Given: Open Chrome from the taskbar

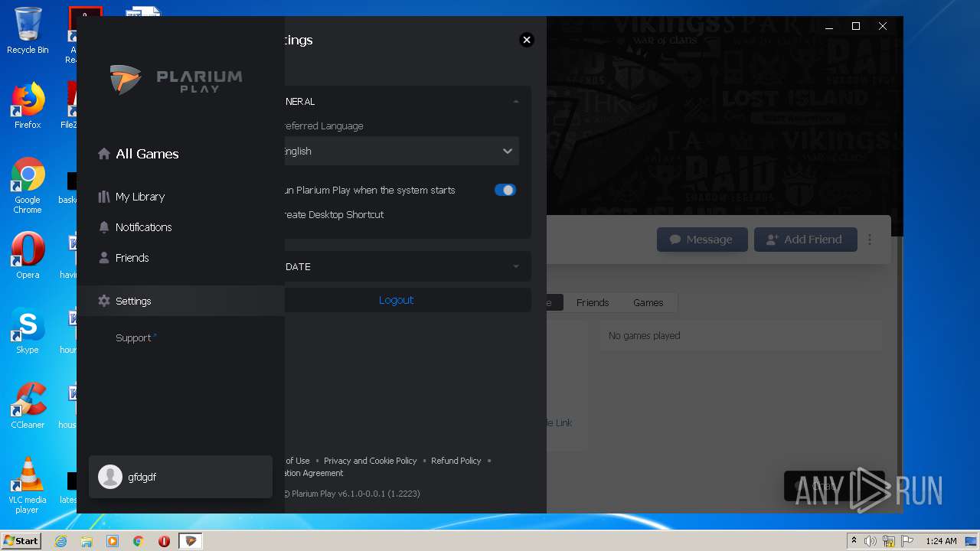Looking at the screenshot, I should click(x=139, y=541).
